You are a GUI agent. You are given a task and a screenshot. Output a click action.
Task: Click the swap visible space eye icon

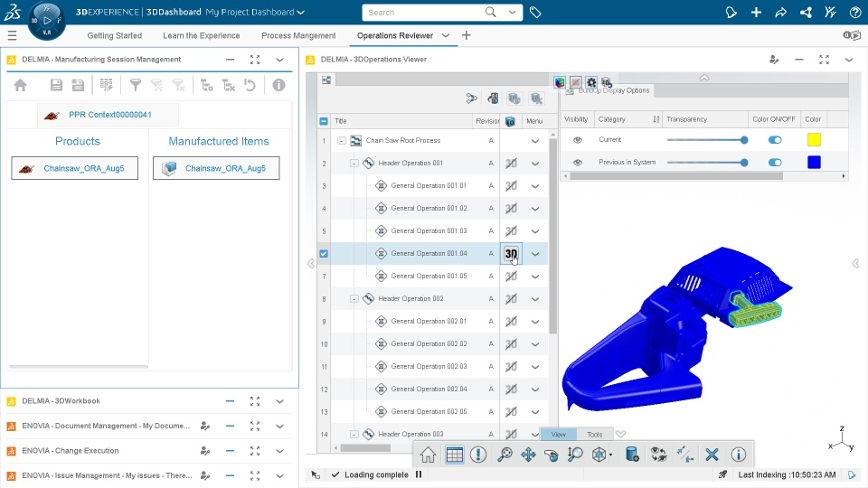pos(659,455)
